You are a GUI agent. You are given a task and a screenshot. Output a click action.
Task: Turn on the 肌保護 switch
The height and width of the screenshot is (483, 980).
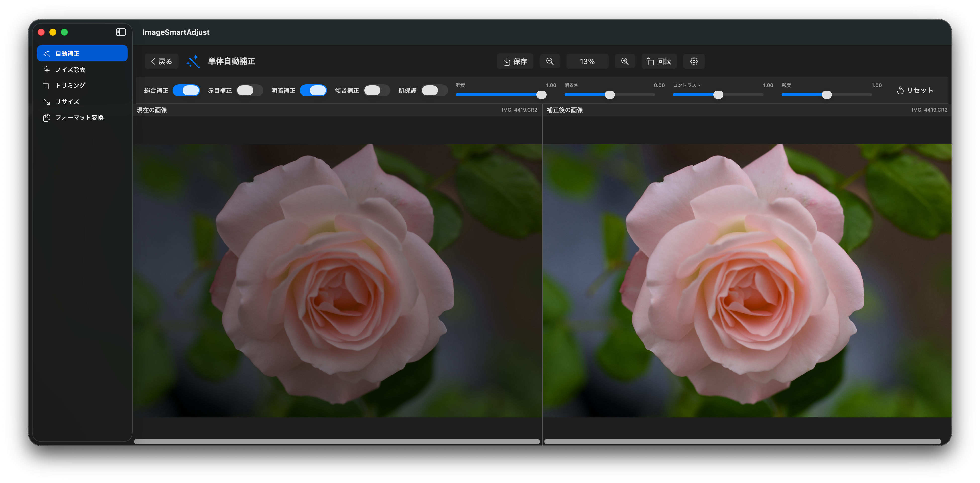click(x=434, y=90)
